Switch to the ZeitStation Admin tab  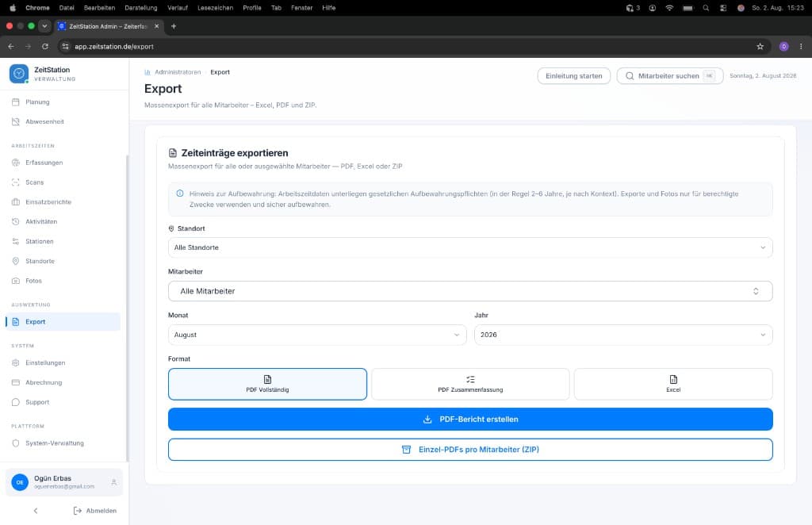109,26
